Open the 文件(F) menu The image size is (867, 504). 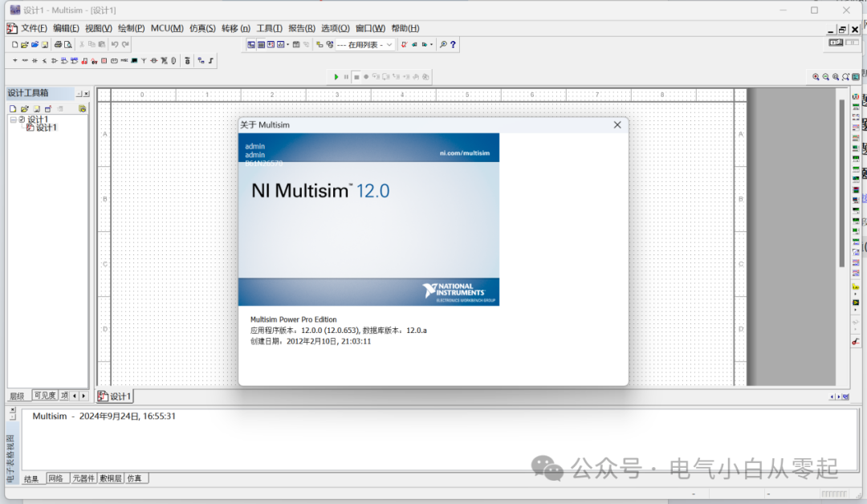click(x=34, y=28)
